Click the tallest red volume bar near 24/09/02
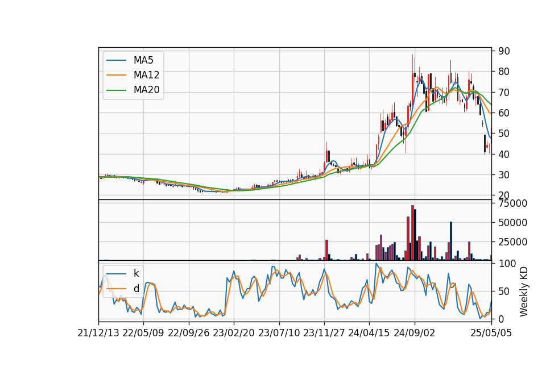 (x=413, y=233)
